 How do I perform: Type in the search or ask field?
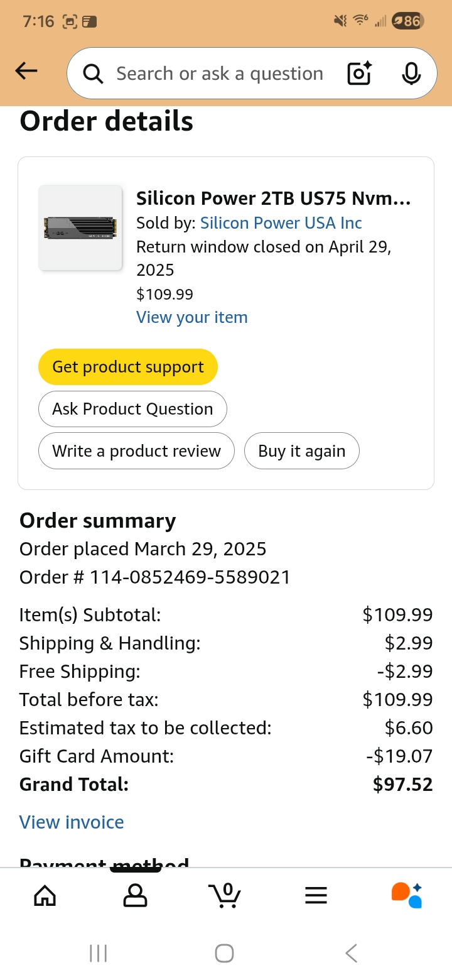coord(220,73)
